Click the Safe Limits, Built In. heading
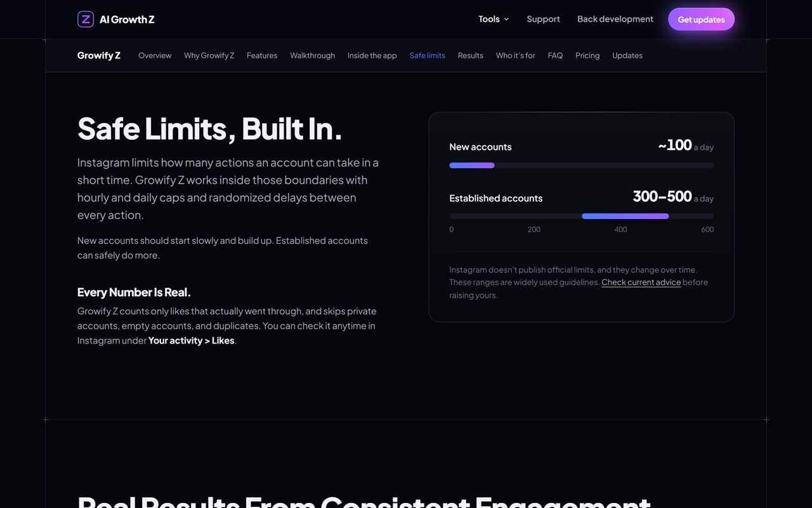The width and height of the screenshot is (812, 508). [210, 128]
